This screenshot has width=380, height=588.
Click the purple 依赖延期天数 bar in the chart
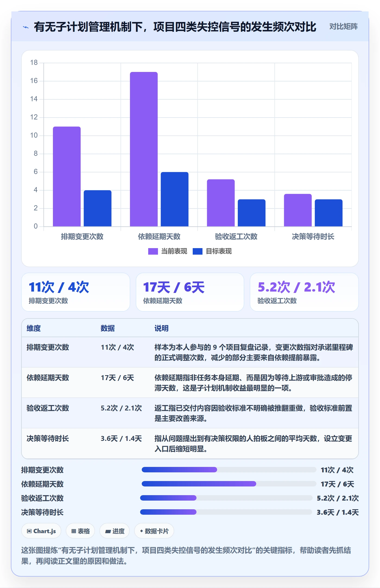pos(144,149)
